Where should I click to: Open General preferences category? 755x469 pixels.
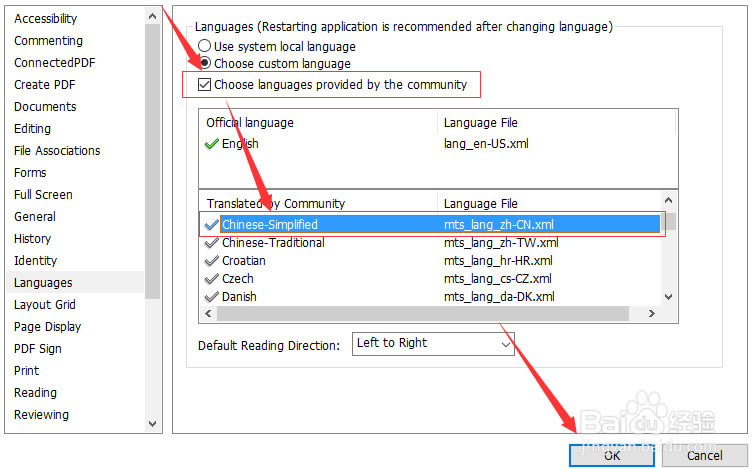[x=35, y=217]
